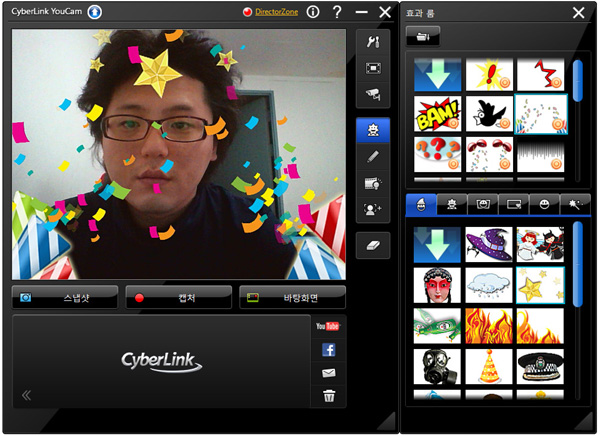Switch to full screen view icon

pyautogui.click(x=373, y=69)
